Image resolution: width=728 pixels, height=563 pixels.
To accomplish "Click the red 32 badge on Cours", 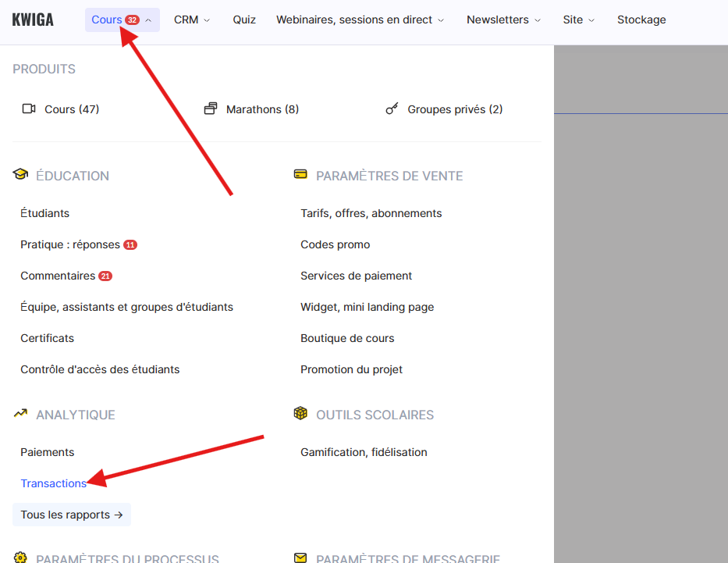I will (133, 20).
